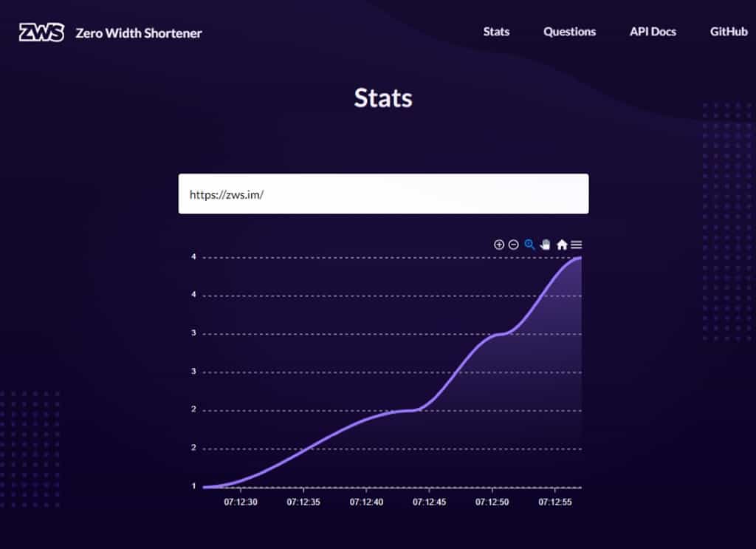Screen dimensions: 756x549
Task: Open the Stats page in navigation
Action: (x=496, y=31)
